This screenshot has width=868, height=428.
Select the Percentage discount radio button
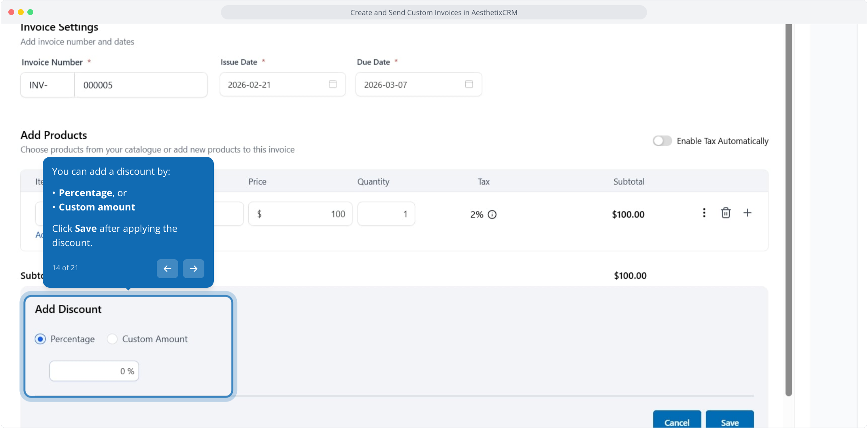tap(40, 339)
